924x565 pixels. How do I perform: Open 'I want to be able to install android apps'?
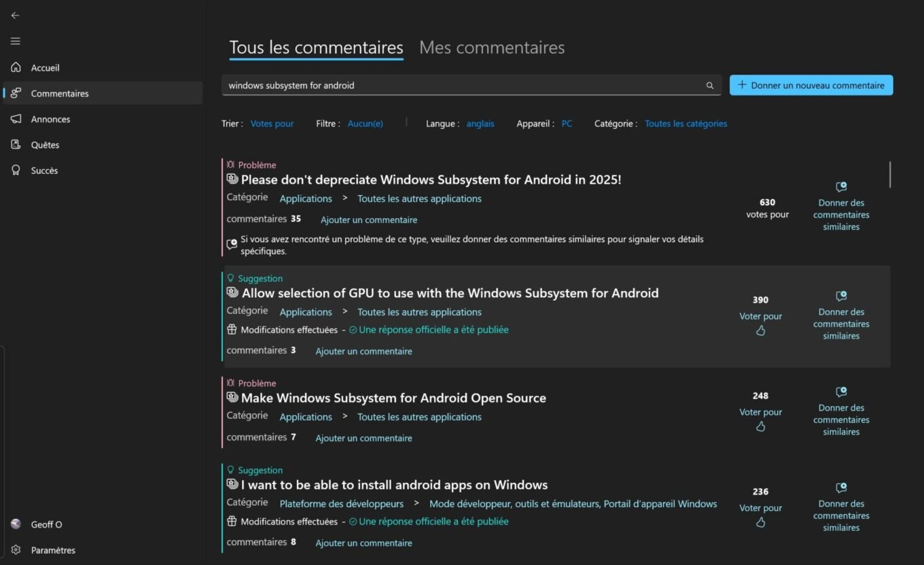(x=394, y=485)
